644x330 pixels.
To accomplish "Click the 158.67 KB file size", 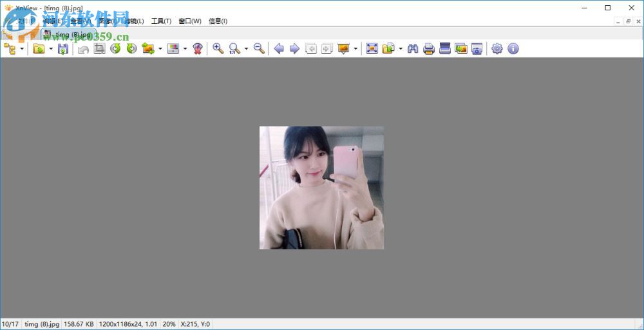I will coord(79,324).
